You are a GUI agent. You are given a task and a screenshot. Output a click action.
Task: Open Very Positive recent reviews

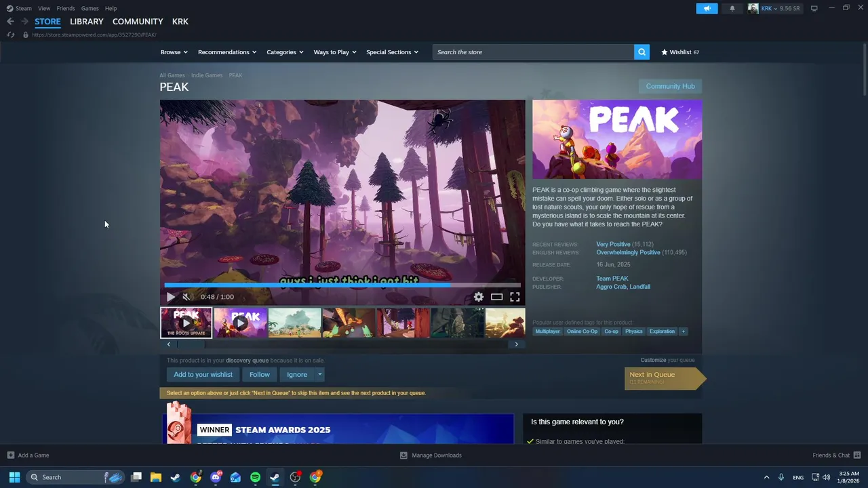pos(613,244)
